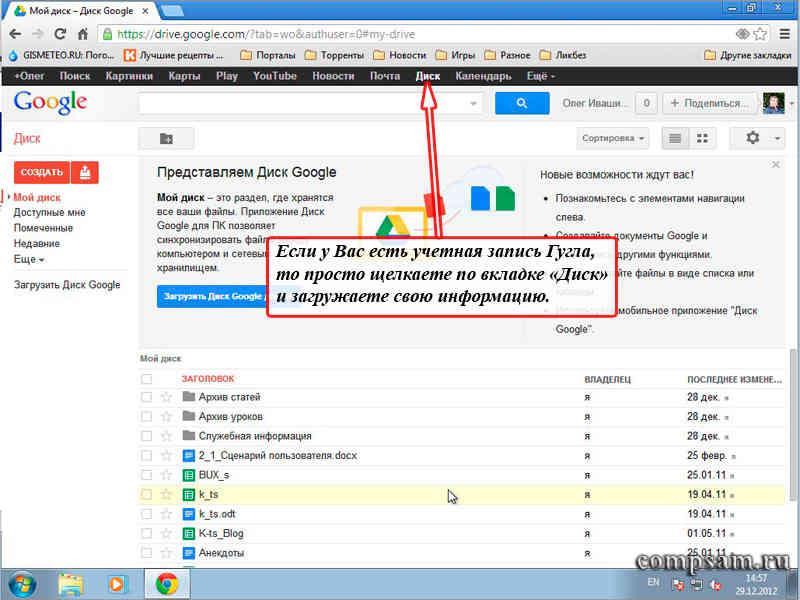Viewport: 800px width, 600px height.
Task: Open the browser home page icon
Action: [x=83, y=34]
